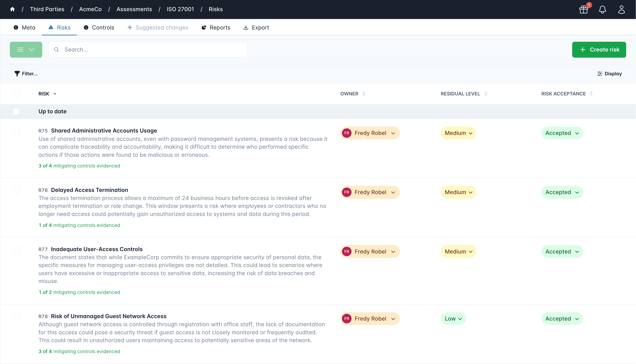This screenshot has height=364, width=636.
Task: Click the FR avatar in R75 row
Action: (347, 133)
